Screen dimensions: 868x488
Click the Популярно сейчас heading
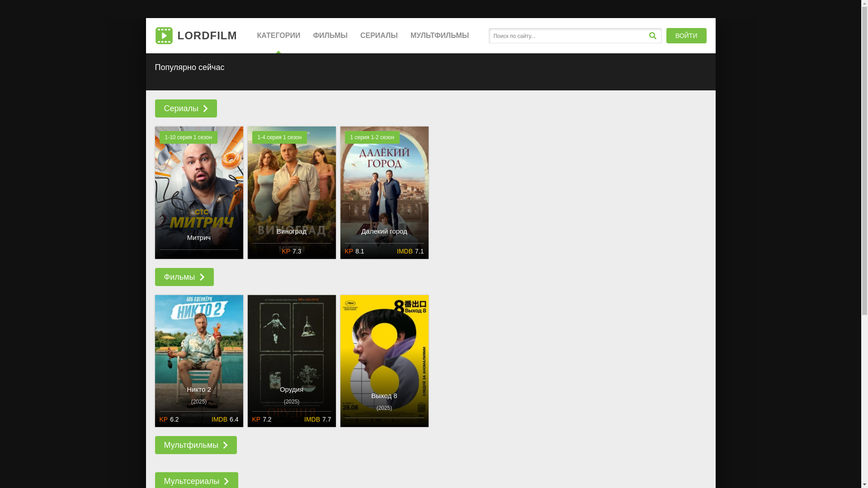(189, 67)
